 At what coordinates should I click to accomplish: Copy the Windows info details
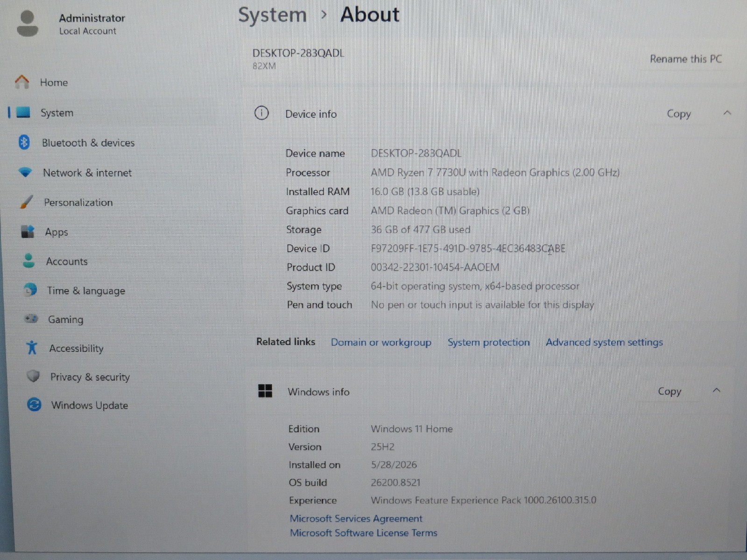tap(669, 392)
